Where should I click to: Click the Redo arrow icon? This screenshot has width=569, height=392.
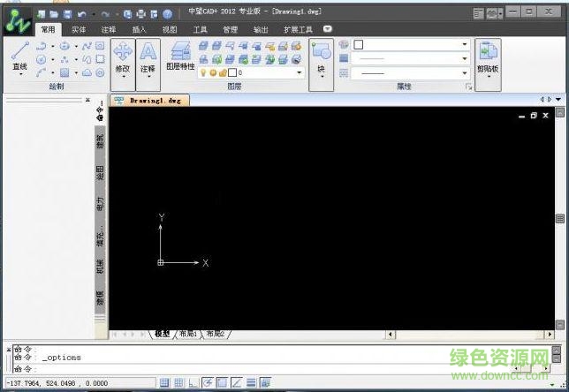tap(106, 14)
